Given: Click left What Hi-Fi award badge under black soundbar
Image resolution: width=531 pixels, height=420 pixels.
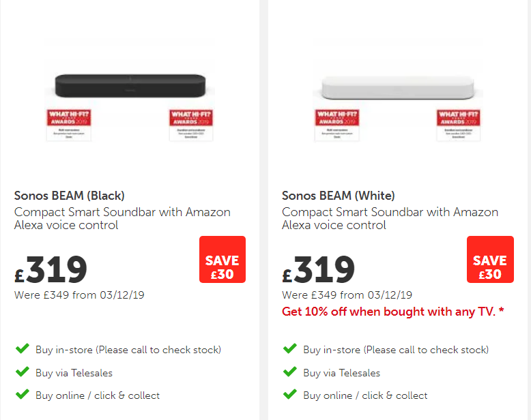Looking at the screenshot, I should 68,123.
